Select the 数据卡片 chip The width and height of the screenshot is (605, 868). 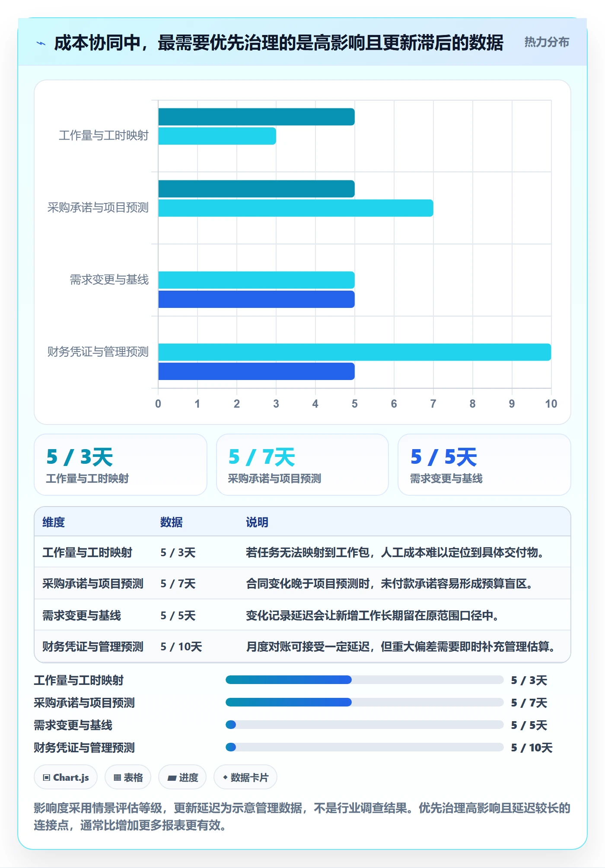point(245,777)
